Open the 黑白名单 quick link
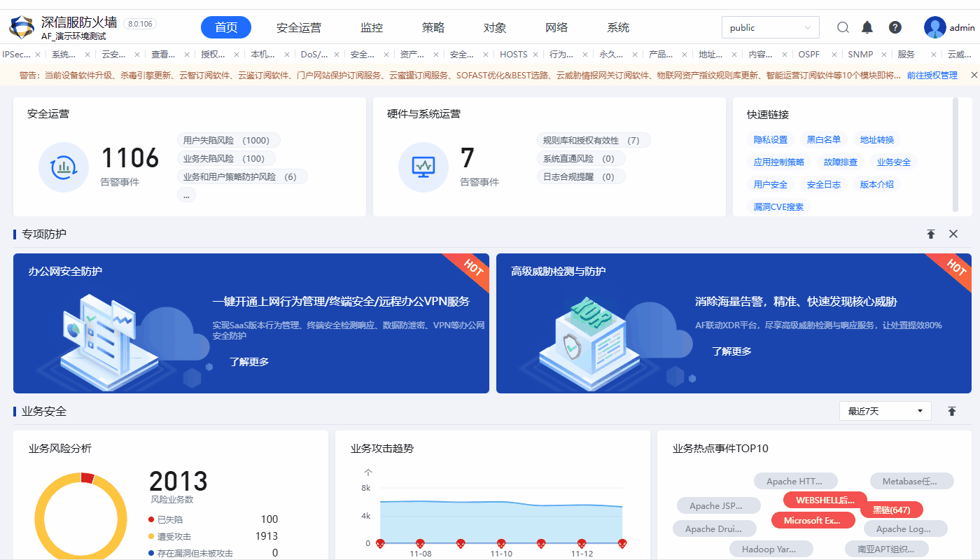980x560 pixels. pos(823,139)
